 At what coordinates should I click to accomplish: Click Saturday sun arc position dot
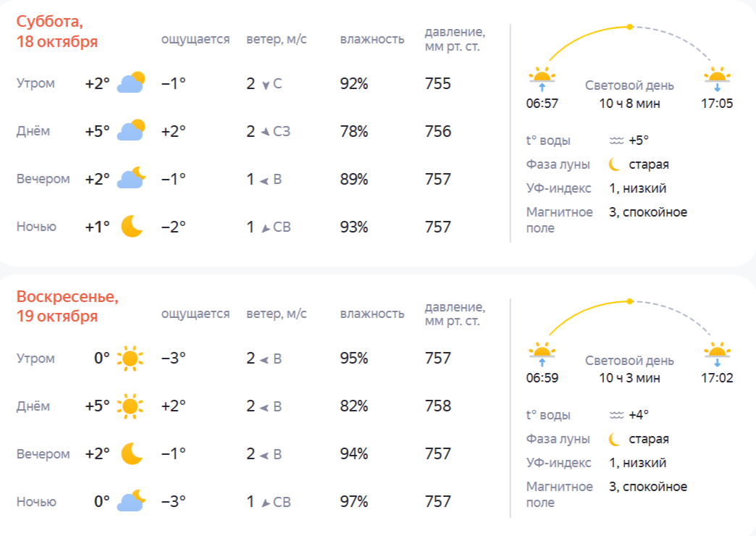(630, 27)
